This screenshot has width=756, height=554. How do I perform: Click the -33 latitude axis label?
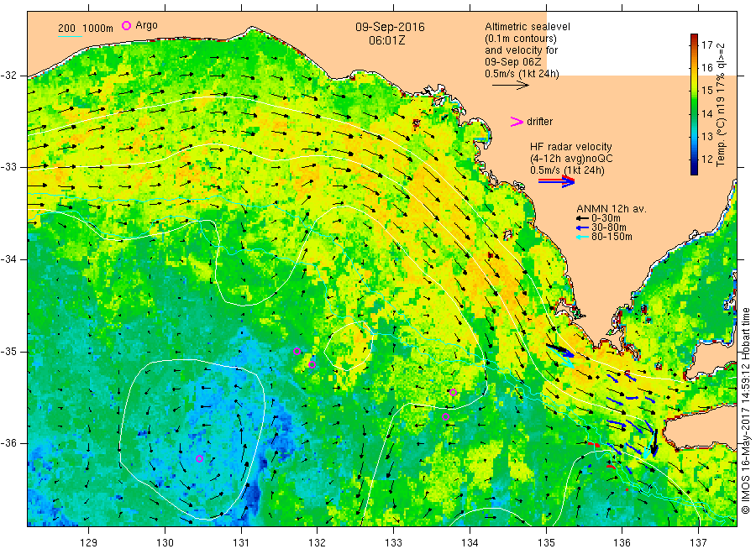tap(8, 167)
